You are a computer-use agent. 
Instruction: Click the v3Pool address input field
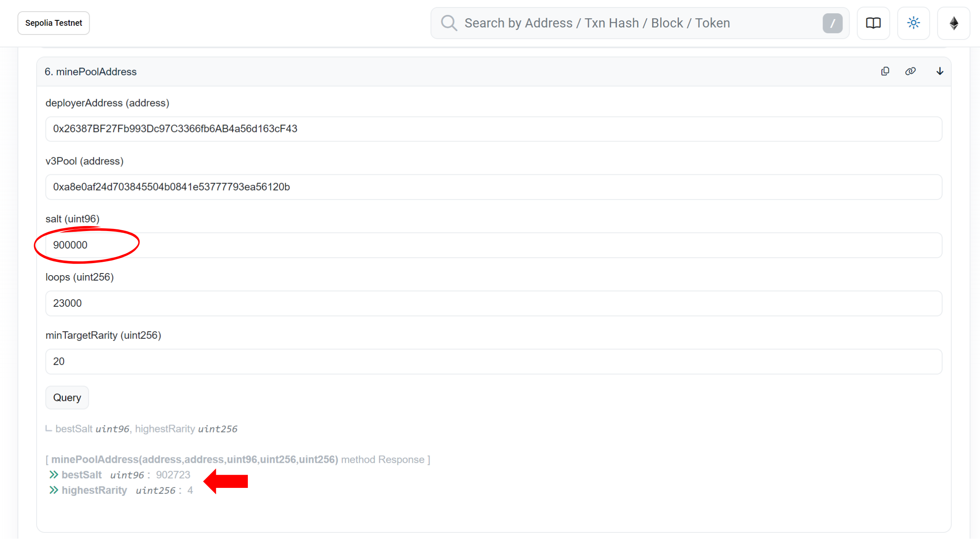(493, 187)
